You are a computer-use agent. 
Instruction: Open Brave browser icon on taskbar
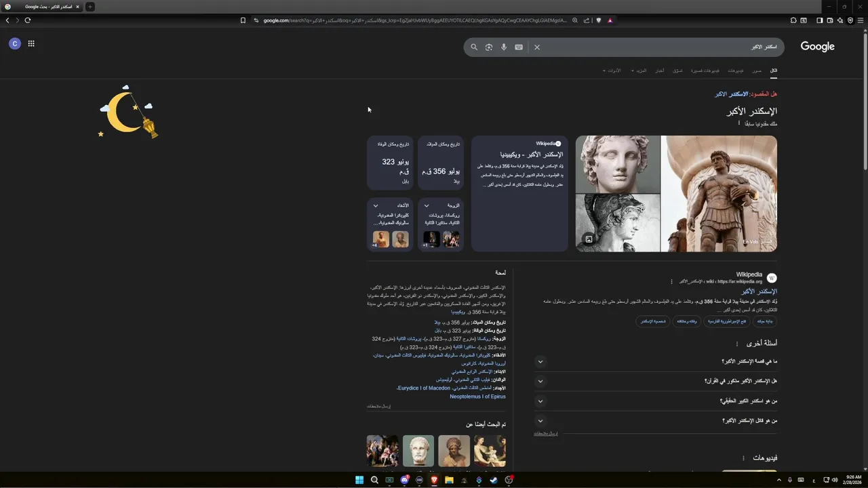(434, 480)
